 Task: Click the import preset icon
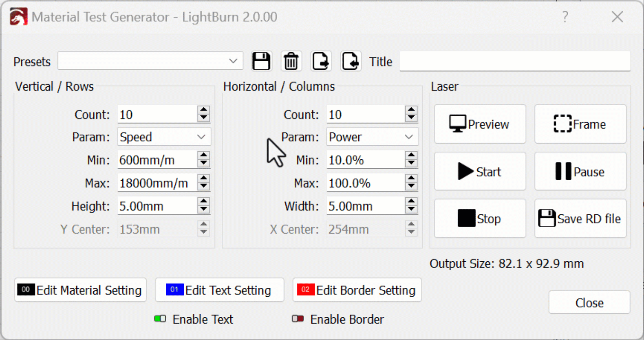351,62
